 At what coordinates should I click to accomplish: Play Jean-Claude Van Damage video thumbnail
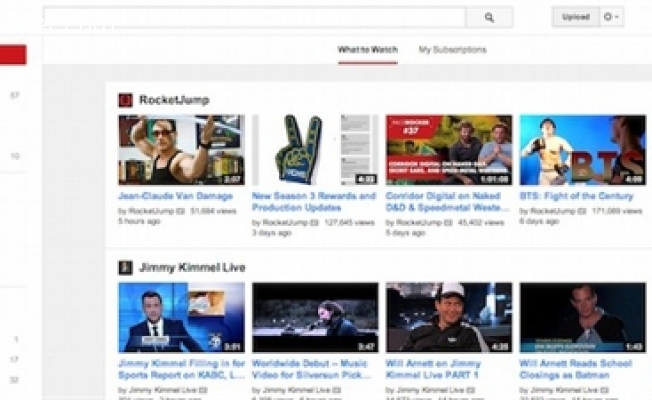click(181, 150)
